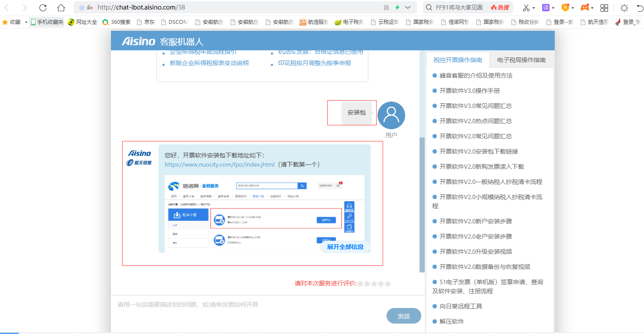644x334 pixels.
Task: Expand the ¥ shield extension dropdown
Action: 572,8
